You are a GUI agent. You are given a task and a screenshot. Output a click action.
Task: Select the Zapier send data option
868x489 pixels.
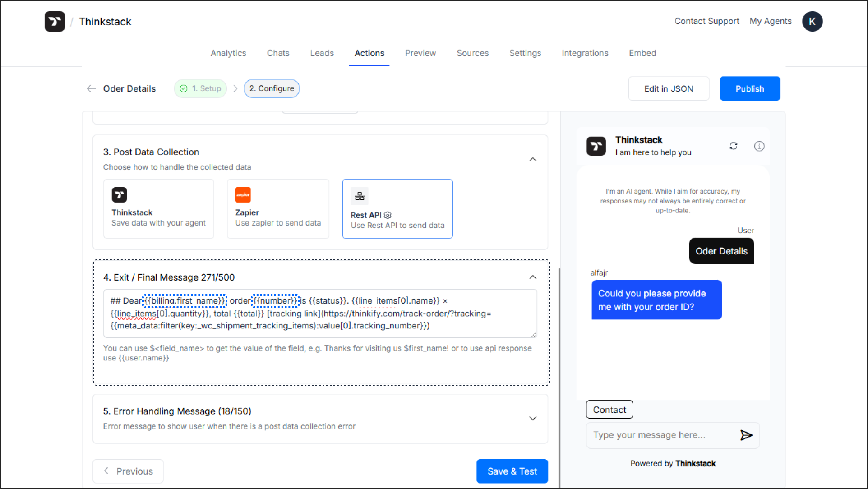click(278, 208)
